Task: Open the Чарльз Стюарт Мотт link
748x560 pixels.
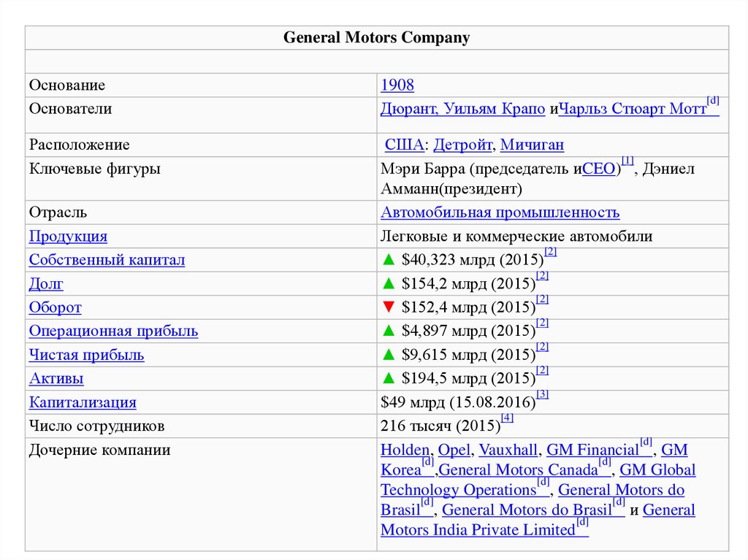Action: point(631,110)
